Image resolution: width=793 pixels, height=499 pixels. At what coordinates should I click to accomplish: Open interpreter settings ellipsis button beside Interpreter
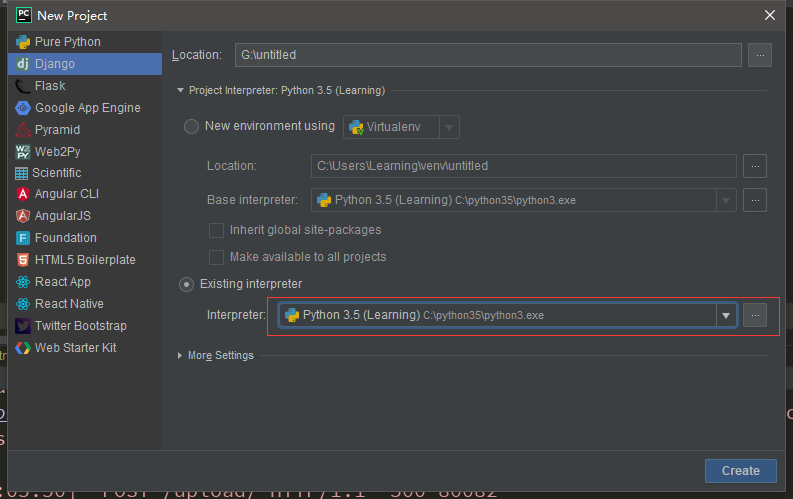[x=755, y=315]
